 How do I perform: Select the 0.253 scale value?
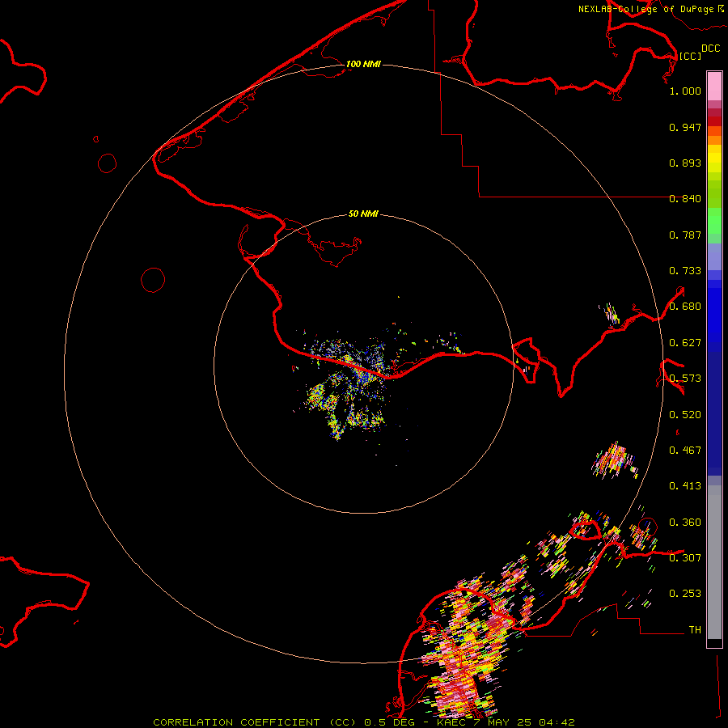point(685,594)
